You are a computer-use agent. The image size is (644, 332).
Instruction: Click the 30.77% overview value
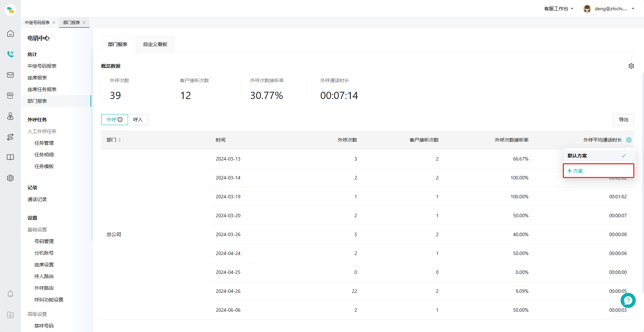tap(267, 96)
